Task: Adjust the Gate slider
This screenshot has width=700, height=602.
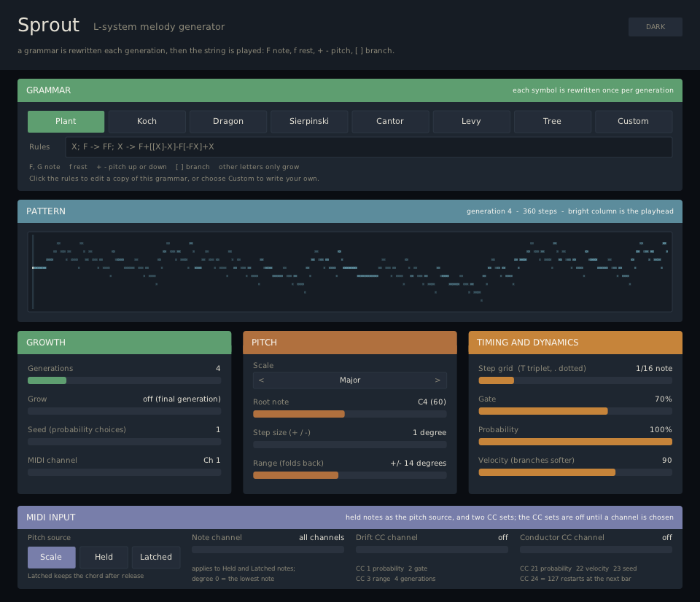Action: tap(575, 411)
